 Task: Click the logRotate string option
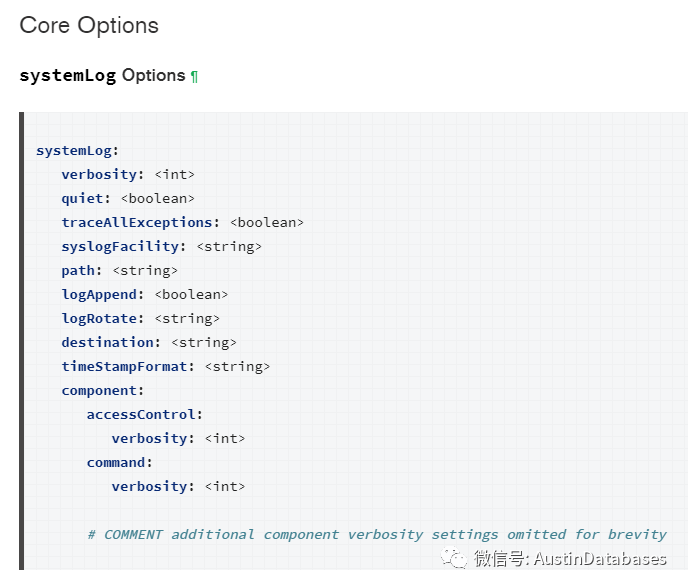click(x=140, y=319)
